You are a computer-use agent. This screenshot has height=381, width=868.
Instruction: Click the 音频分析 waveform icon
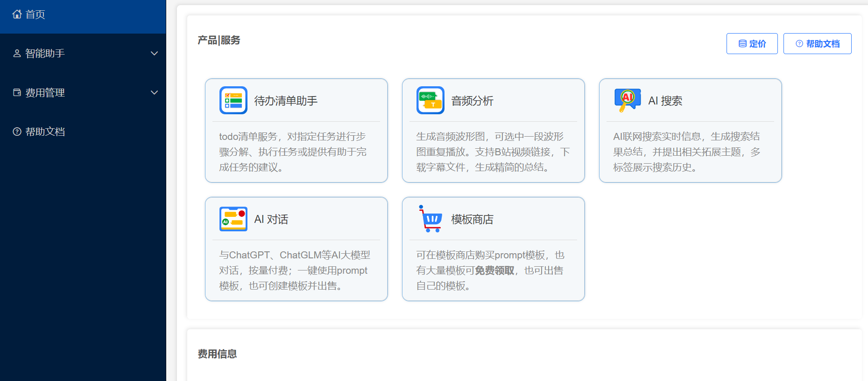430,100
